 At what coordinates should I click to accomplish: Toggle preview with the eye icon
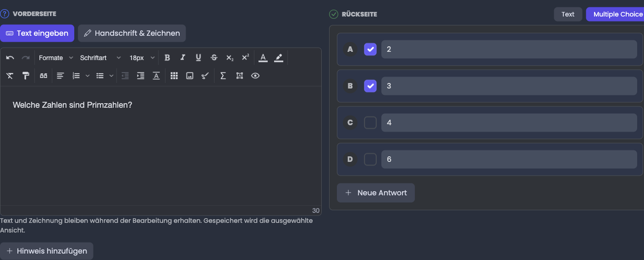[x=255, y=76]
